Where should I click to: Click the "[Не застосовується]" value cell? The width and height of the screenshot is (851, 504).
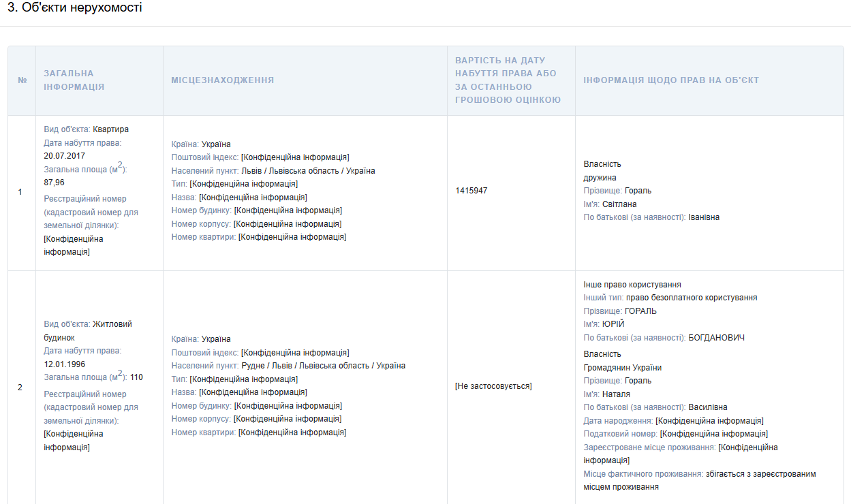coord(493,386)
